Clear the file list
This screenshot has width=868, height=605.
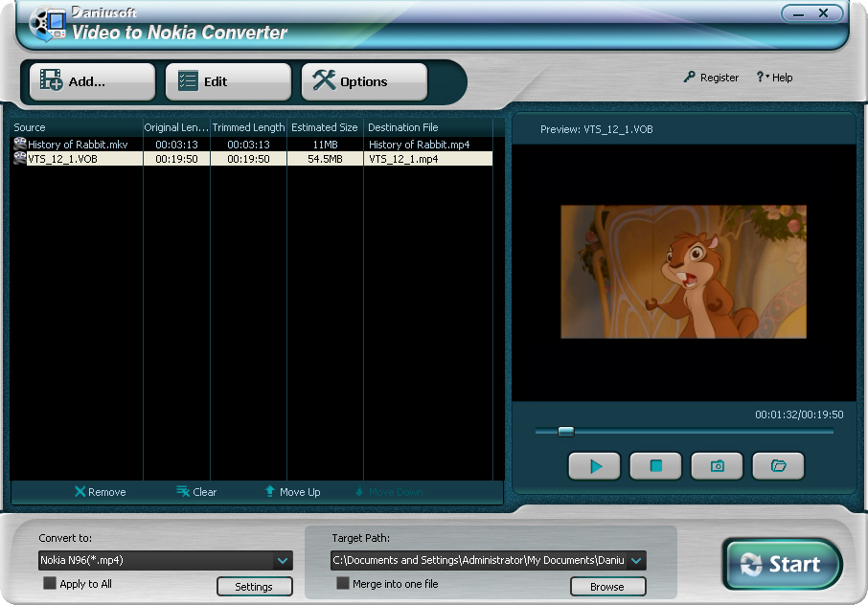[x=196, y=492]
